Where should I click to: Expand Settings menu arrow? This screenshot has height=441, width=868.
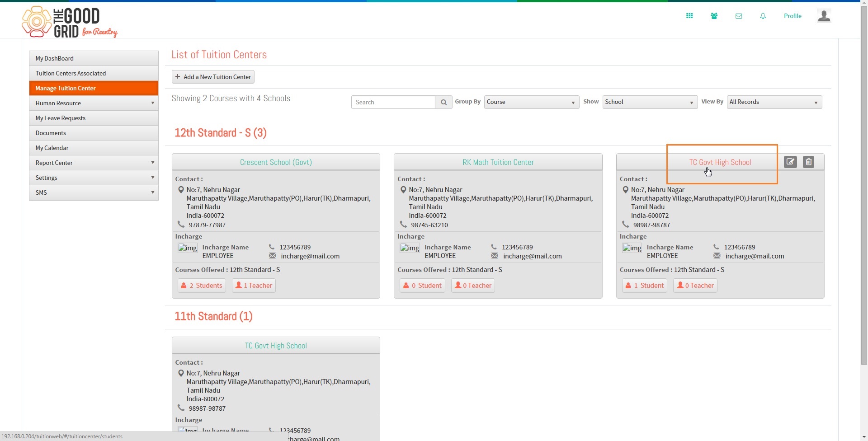[x=153, y=178]
